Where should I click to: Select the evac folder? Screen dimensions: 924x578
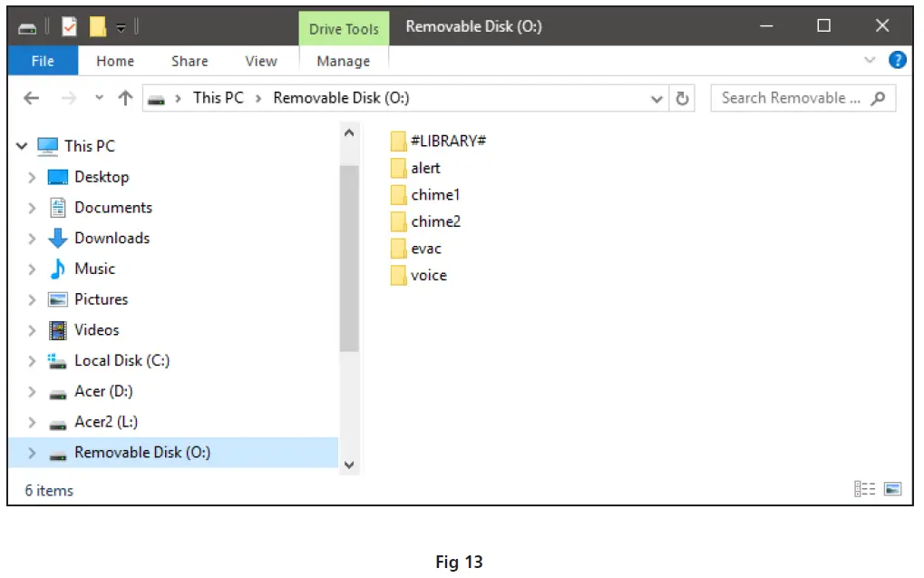coord(416,249)
